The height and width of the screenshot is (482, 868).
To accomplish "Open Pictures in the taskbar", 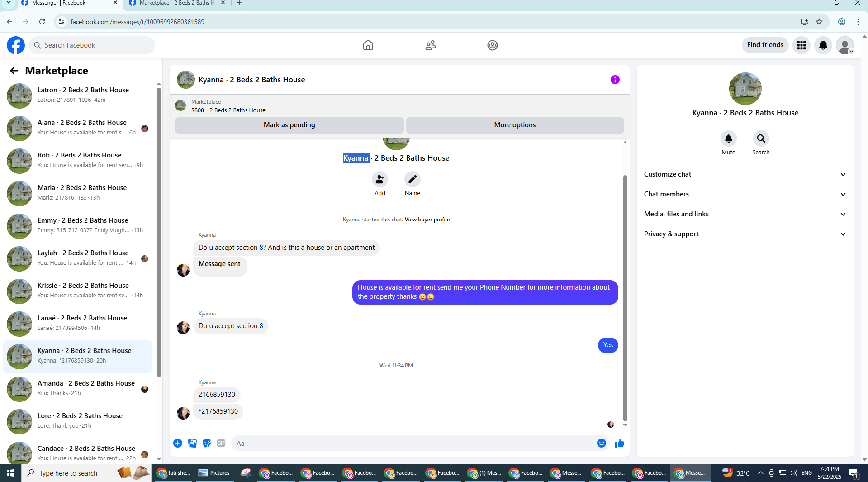I will pos(214,473).
